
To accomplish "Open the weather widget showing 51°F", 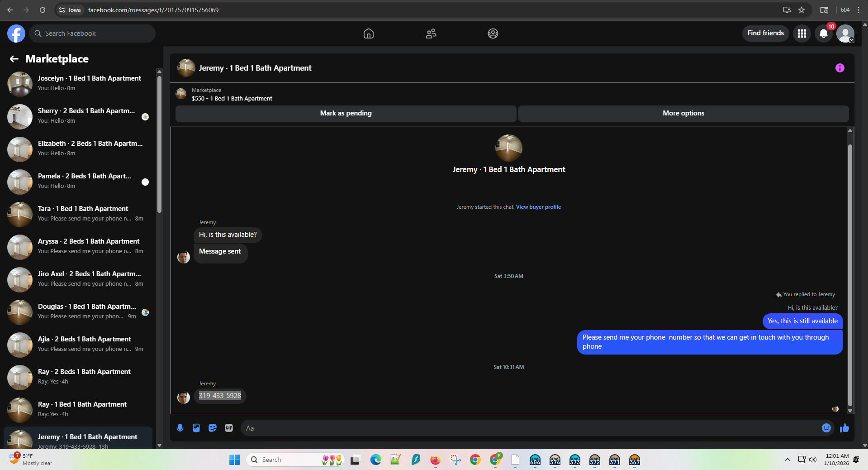I will tap(30, 459).
